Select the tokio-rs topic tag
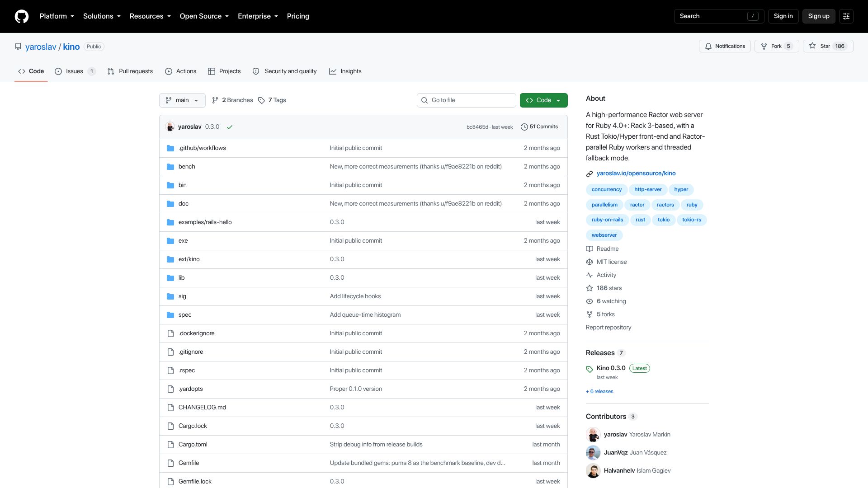868x488 pixels. (691, 220)
